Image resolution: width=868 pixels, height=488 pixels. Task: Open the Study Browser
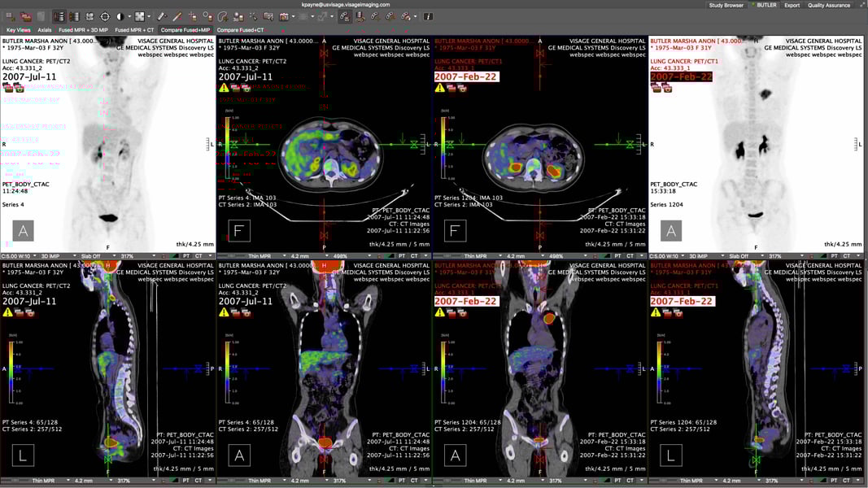point(726,5)
